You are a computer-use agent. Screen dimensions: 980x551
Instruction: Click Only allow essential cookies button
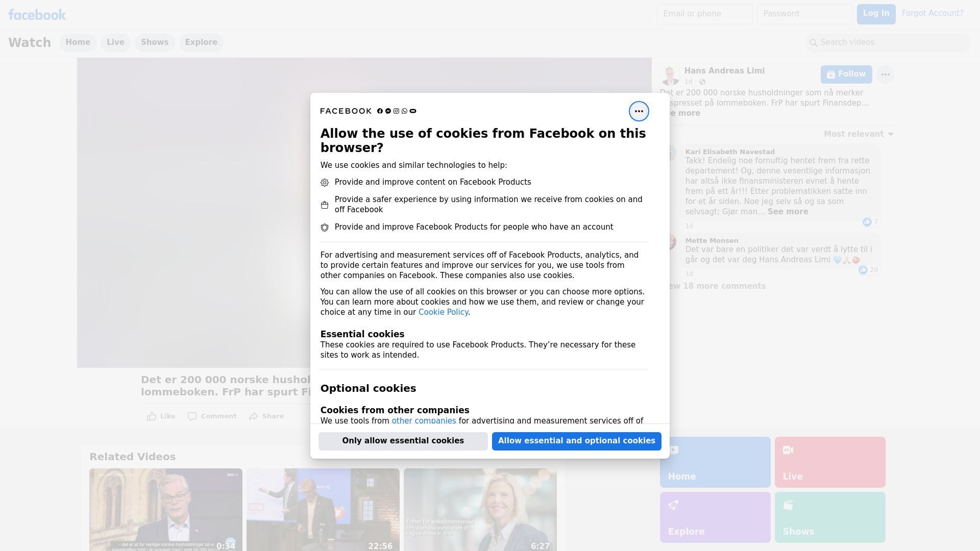[403, 441]
